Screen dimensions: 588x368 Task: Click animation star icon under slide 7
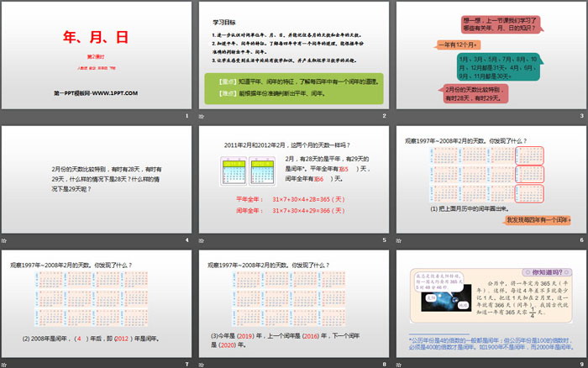4,365
